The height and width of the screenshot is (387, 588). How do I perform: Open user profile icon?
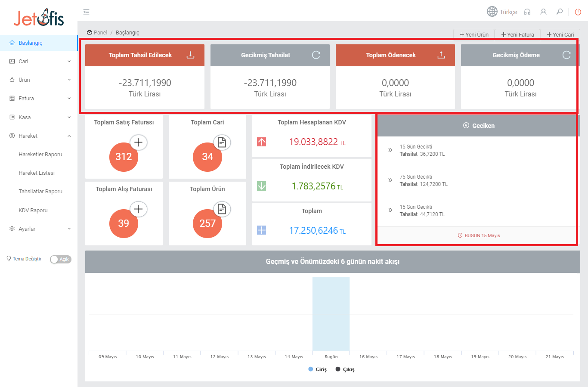pos(544,12)
